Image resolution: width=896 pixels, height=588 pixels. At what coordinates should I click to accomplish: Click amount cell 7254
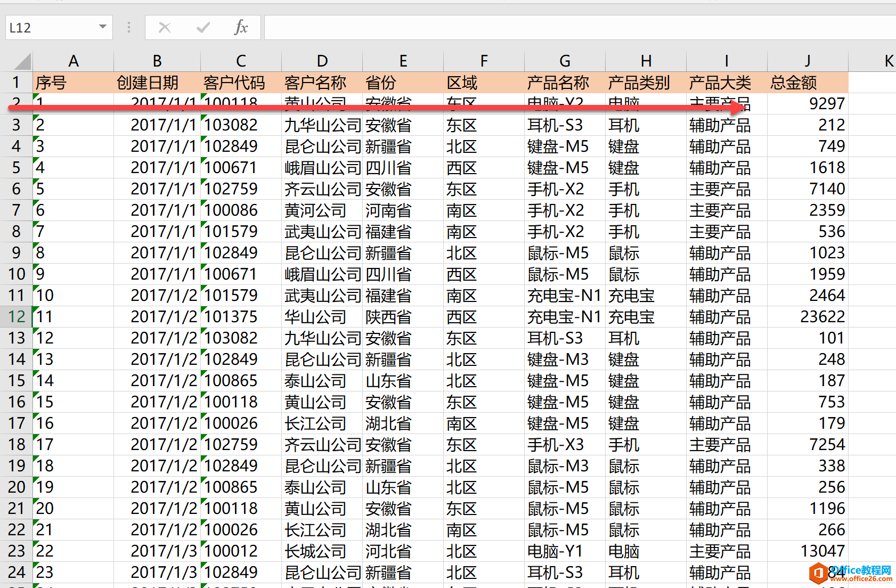pyautogui.click(x=808, y=445)
